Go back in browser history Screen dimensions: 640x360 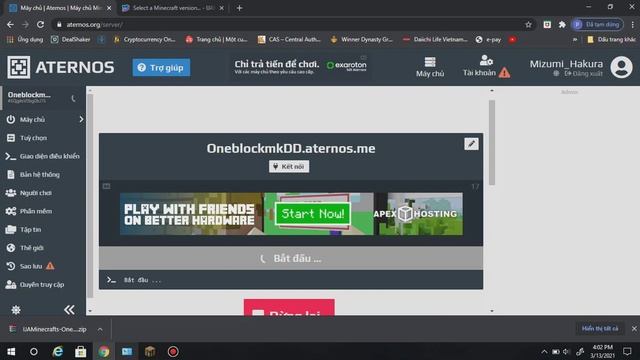[x=10, y=24]
